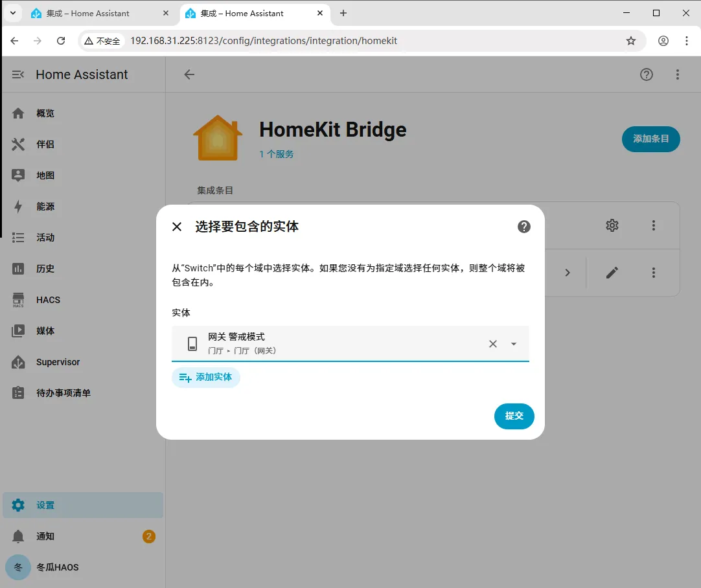Viewport: 701px width, 588px height.
Task: Open 媒体 in the sidebar
Action: 83,331
